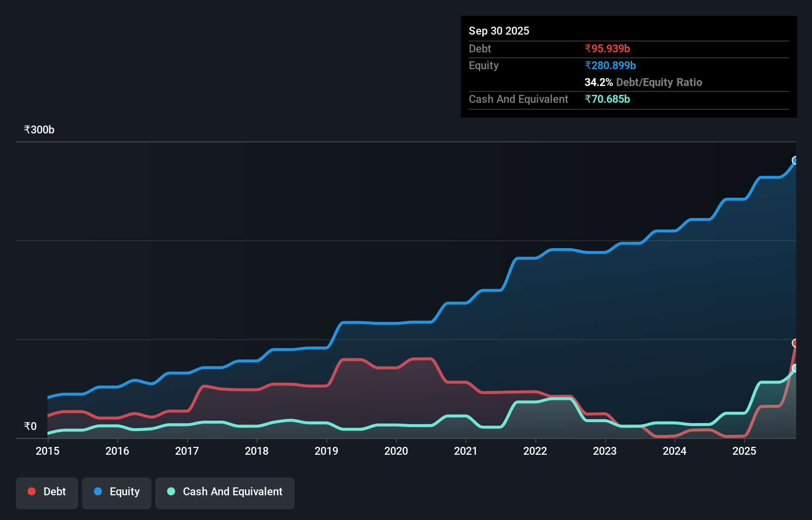
Task: Click the 2025 label on the x-axis
Action: click(x=745, y=451)
